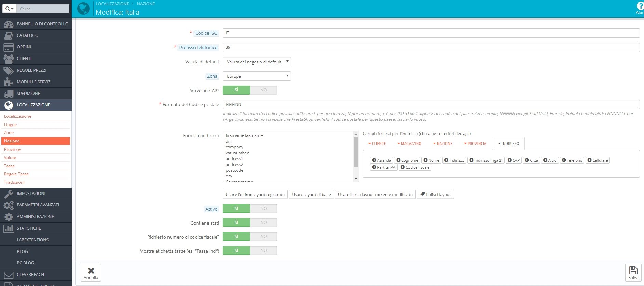Expand the CLIENTE fields section
This screenshot has height=286, width=644.
click(377, 144)
